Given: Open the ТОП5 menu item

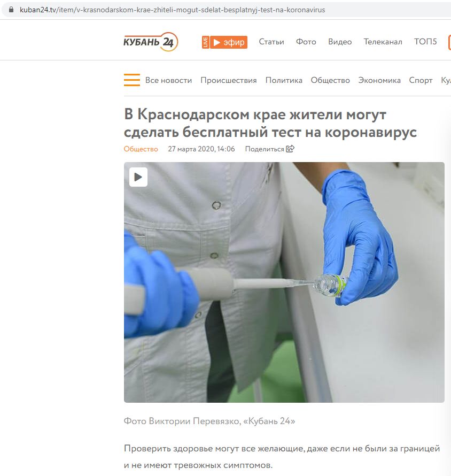Looking at the screenshot, I should 425,42.
